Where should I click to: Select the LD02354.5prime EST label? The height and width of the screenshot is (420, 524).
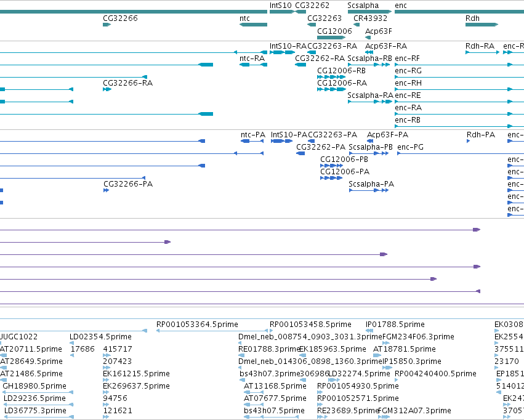click(100, 337)
